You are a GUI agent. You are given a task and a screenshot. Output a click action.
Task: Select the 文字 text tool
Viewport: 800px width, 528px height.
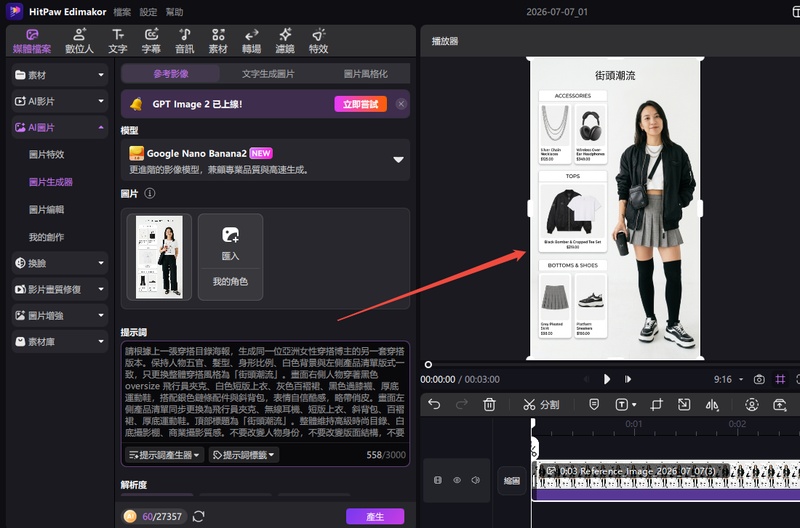pos(117,41)
